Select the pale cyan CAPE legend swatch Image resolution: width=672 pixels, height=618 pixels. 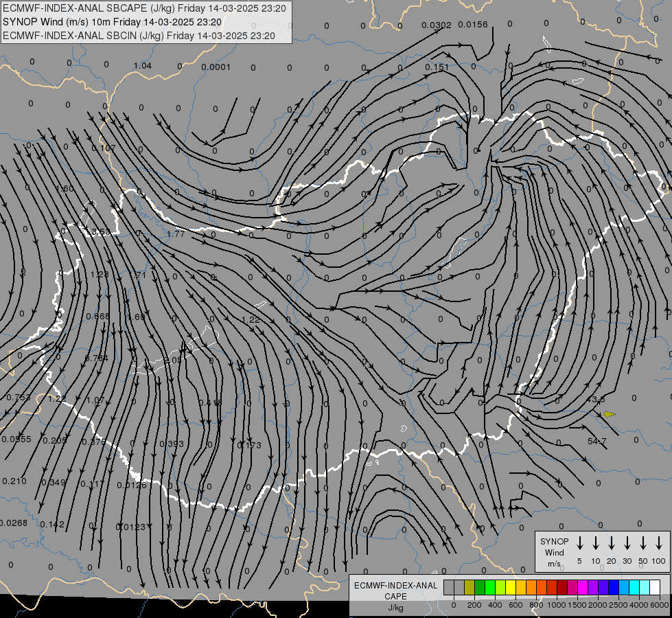644,588
